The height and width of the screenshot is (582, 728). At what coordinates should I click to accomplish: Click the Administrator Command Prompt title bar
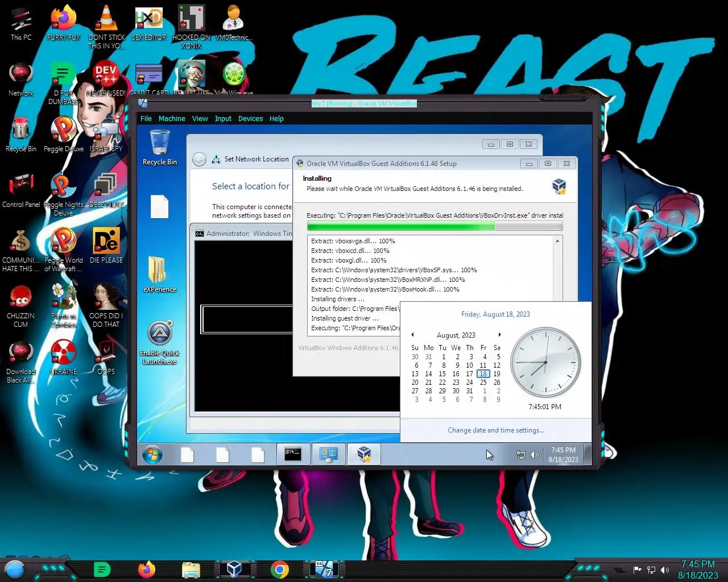(243, 234)
